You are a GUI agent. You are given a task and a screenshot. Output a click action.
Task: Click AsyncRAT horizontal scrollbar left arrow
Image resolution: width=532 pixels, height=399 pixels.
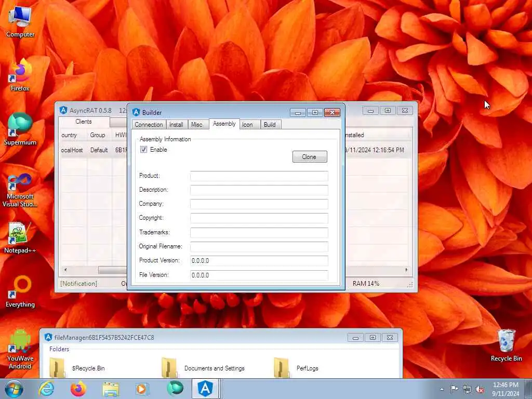coord(65,270)
